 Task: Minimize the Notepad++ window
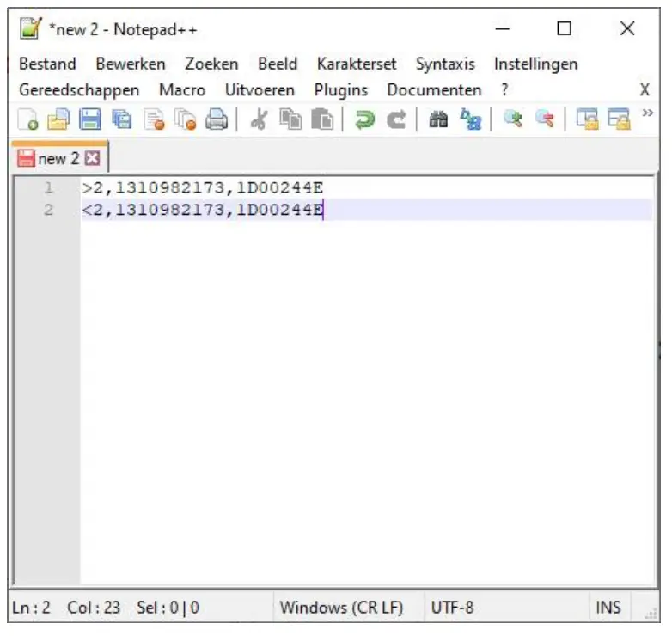[503, 28]
